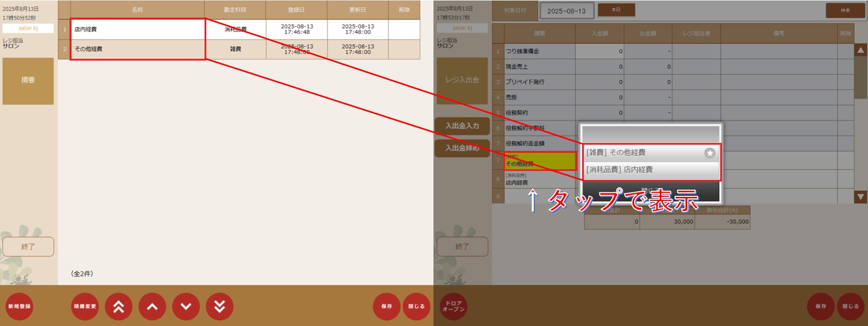This screenshot has height=326, width=868.
Task: Click the 対象日付 date field
Action: pos(566,11)
